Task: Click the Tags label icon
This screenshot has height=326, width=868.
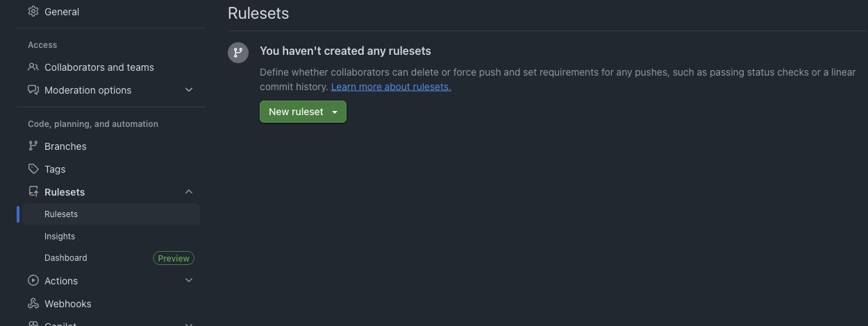Action: [33, 169]
